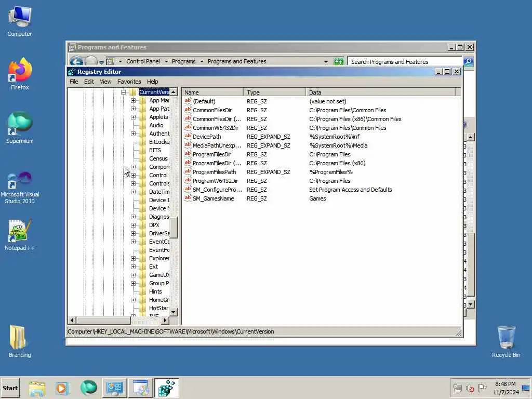This screenshot has width=532, height=399.
Task: Select the Audio key in tree
Action: [x=156, y=125]
